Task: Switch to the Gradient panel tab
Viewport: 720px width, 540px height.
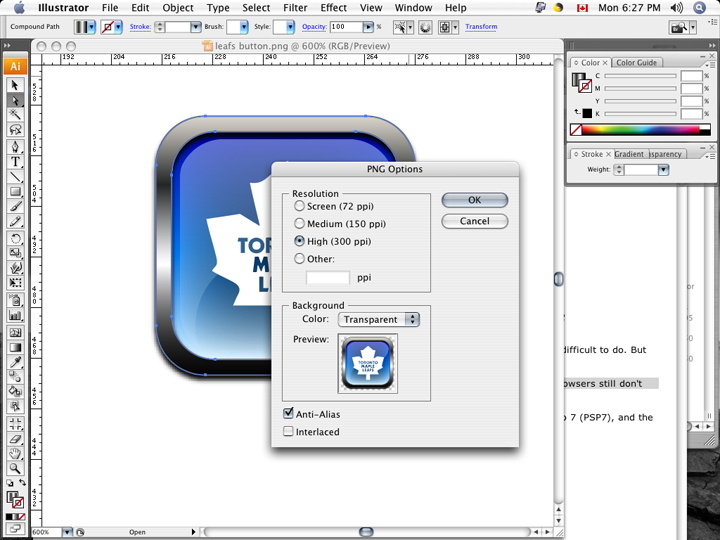Action: (629, 154)
